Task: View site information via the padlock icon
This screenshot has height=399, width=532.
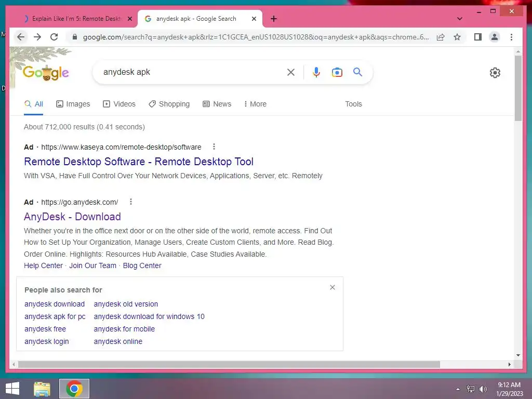Action: pos(75,37)
